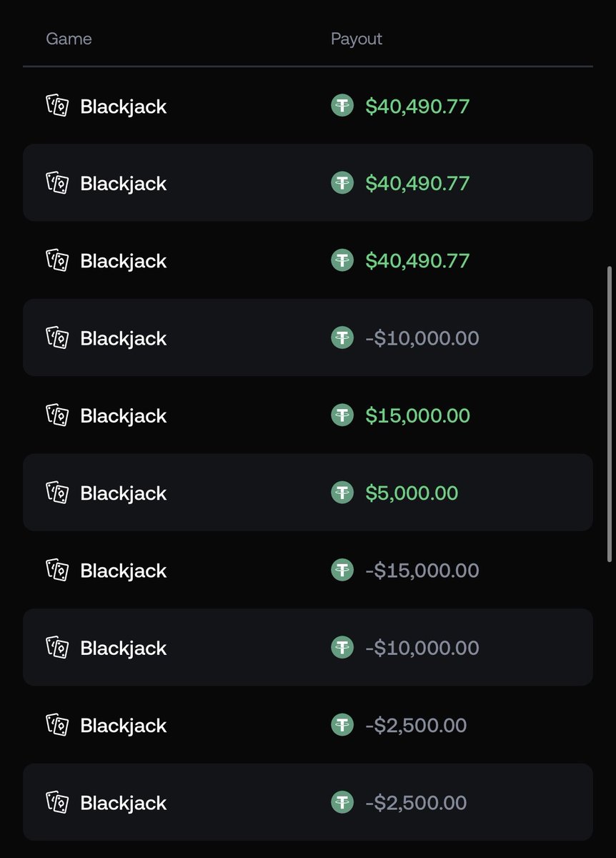
Task: Select the $5,000.00 payout amount
Action: [x=412, y=493]
